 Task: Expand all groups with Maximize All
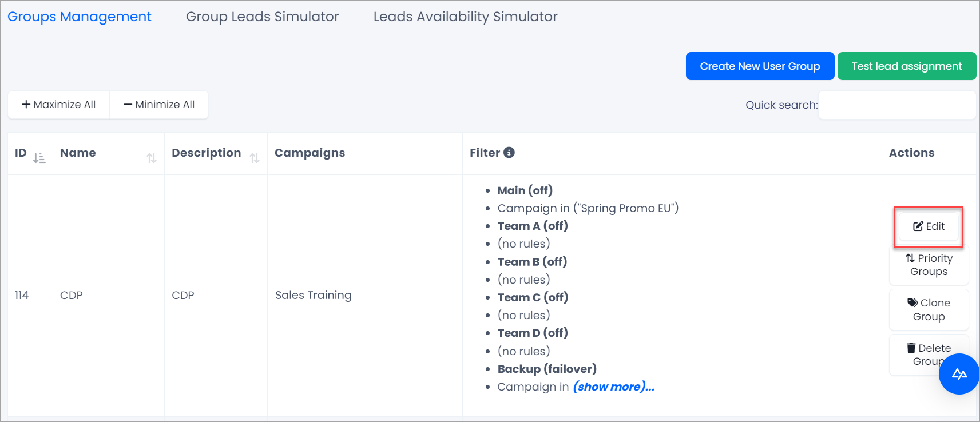coord(58,105)
